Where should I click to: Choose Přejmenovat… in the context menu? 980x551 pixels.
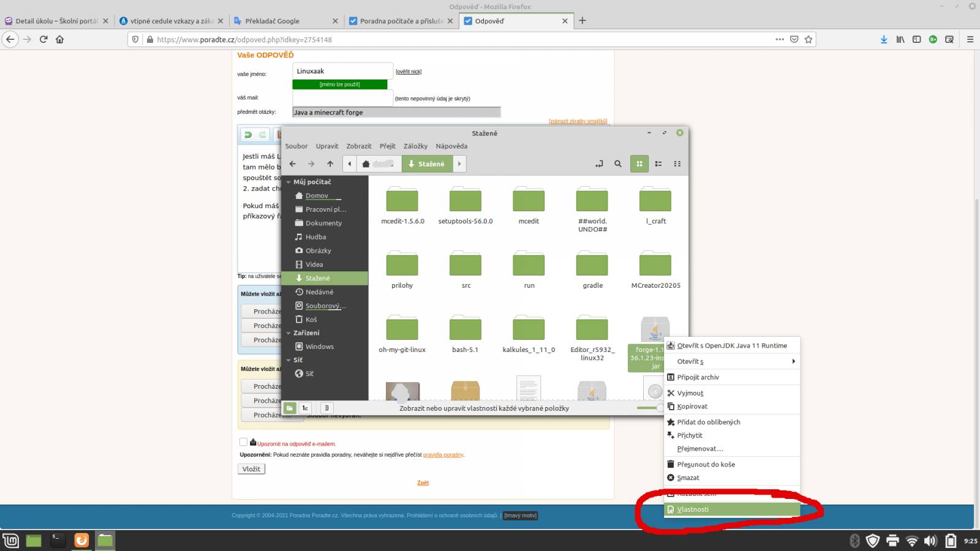[733, 449]
